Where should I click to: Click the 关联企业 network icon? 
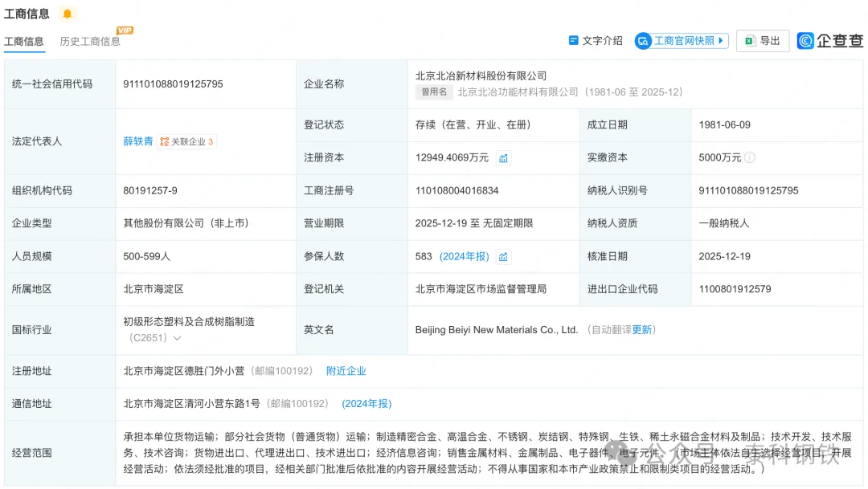click(165, 141)
